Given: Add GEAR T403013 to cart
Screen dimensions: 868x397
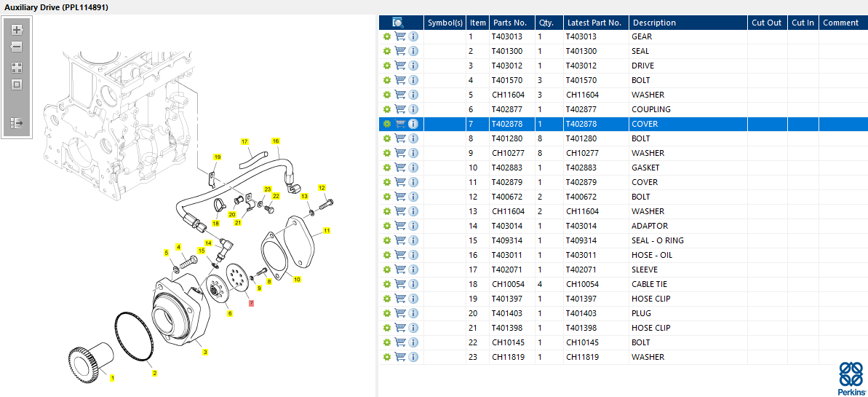Looking at the screenshot, I should [401, 36].
